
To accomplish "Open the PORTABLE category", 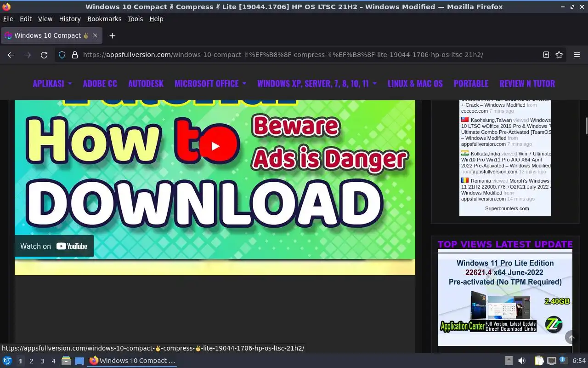I will (x=471, y=83).
